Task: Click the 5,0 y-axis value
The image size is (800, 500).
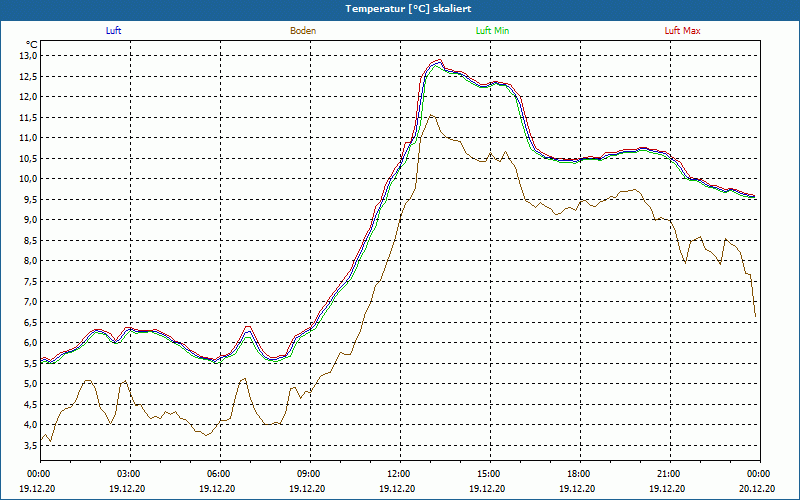Action: pos(31,384)
